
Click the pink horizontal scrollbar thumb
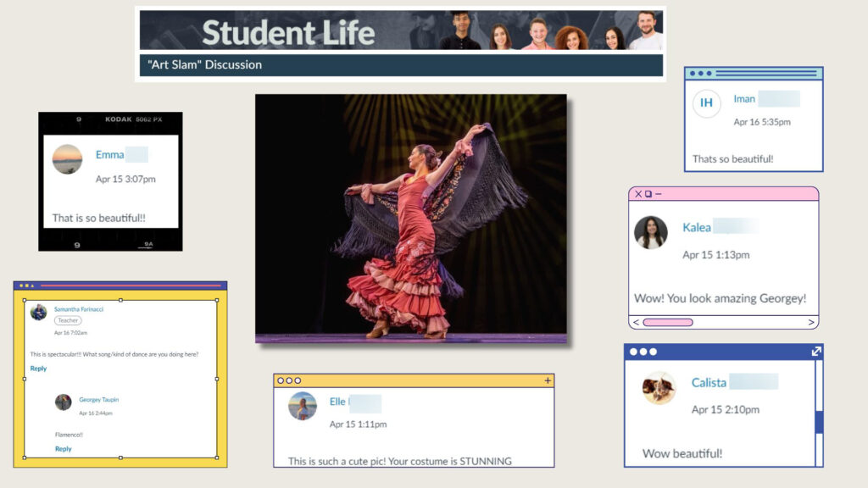click(x=668, y=322)
